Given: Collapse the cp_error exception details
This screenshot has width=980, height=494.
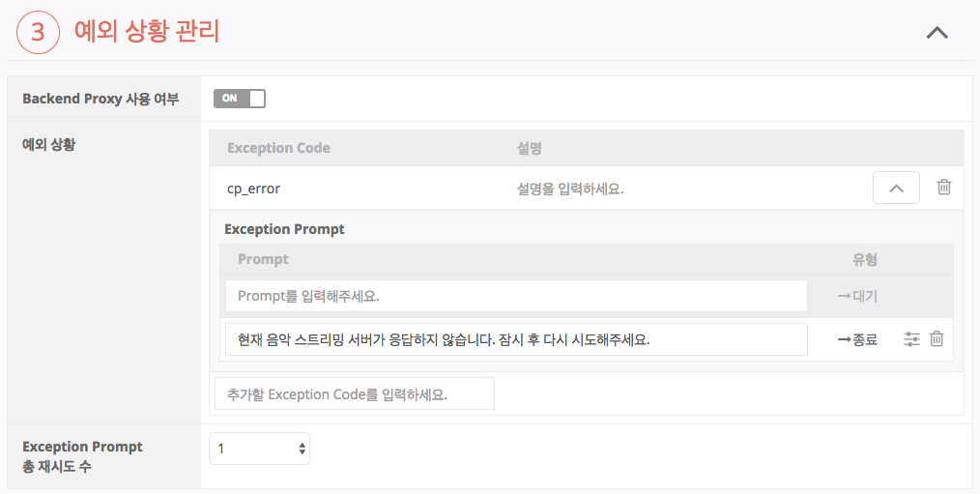Looking at the screenshot, I should (896, 188).
